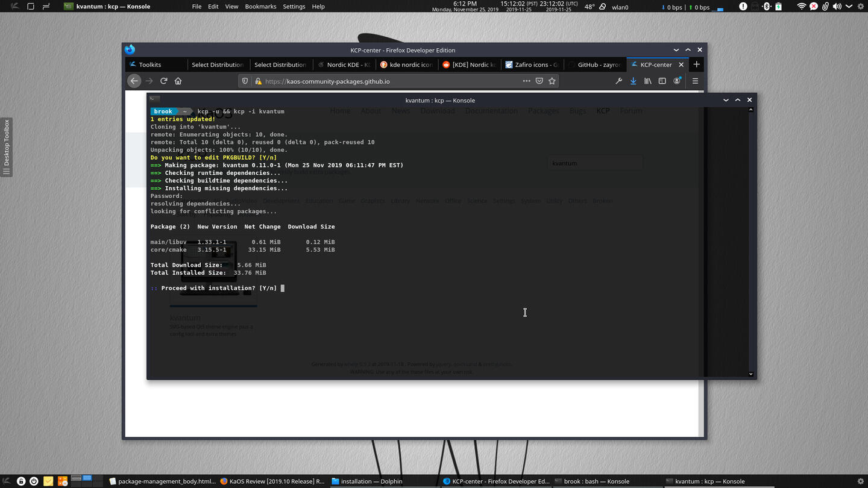Open the Edit menu in global menu bar
This screenshot has width=868, height=488.
click(213, 7)
